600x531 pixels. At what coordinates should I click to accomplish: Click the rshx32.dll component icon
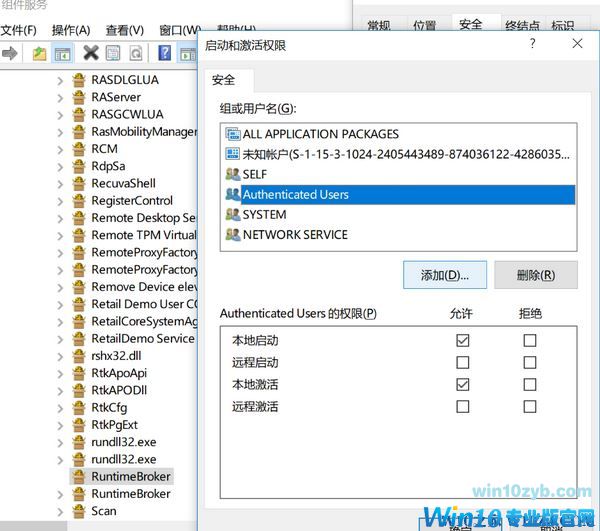coord(79,355)
